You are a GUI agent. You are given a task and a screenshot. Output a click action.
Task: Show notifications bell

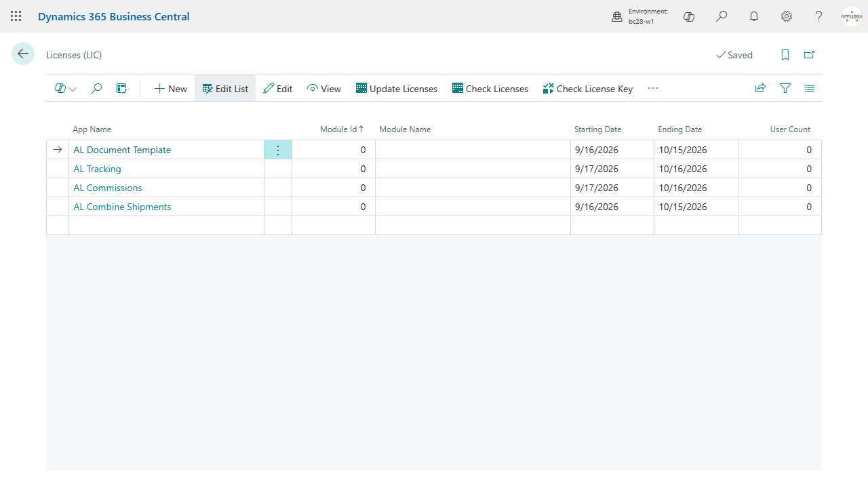coord(754,16)
